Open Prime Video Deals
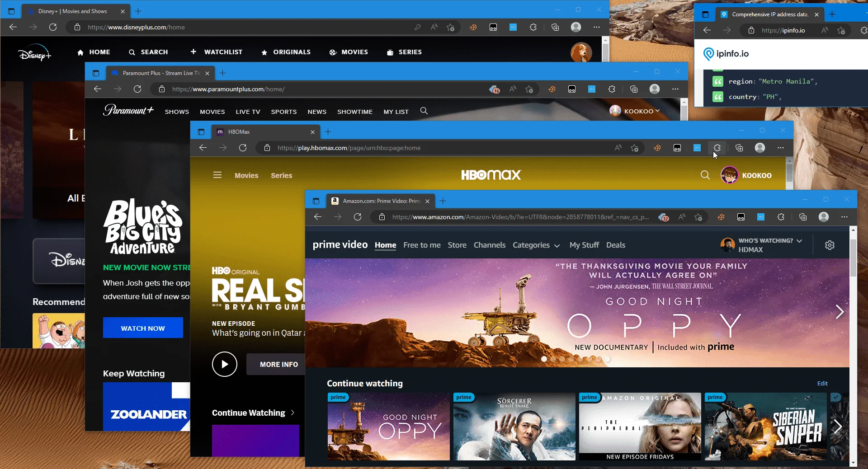The image size is (868, 469). coord(616,245)
